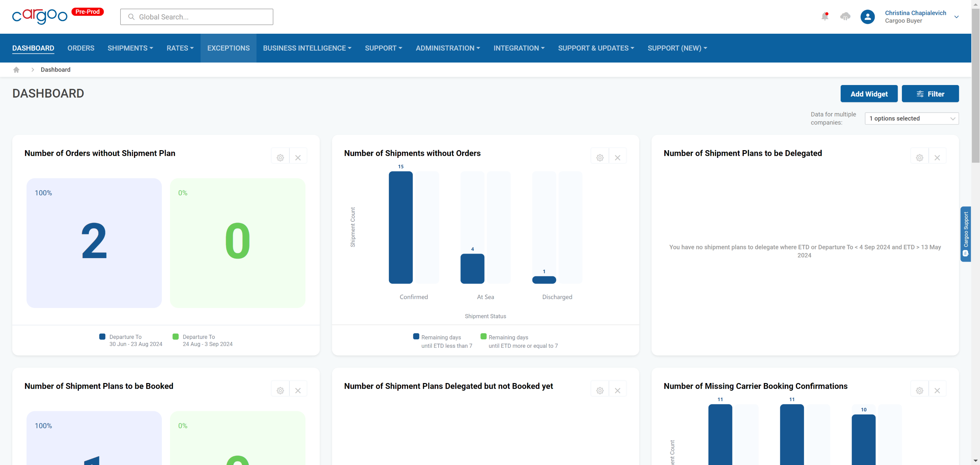Go to the Orders menu item
Viewport: 980px width, 465px height.
(x=81, y=48)
